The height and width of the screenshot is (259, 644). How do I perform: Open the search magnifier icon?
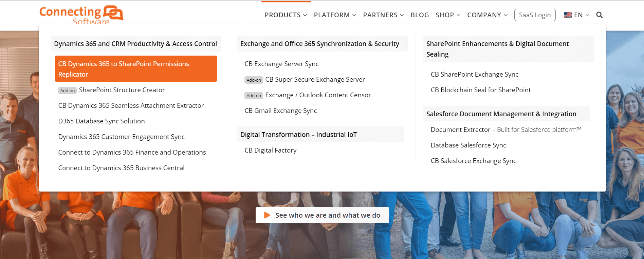pos(600,15)
